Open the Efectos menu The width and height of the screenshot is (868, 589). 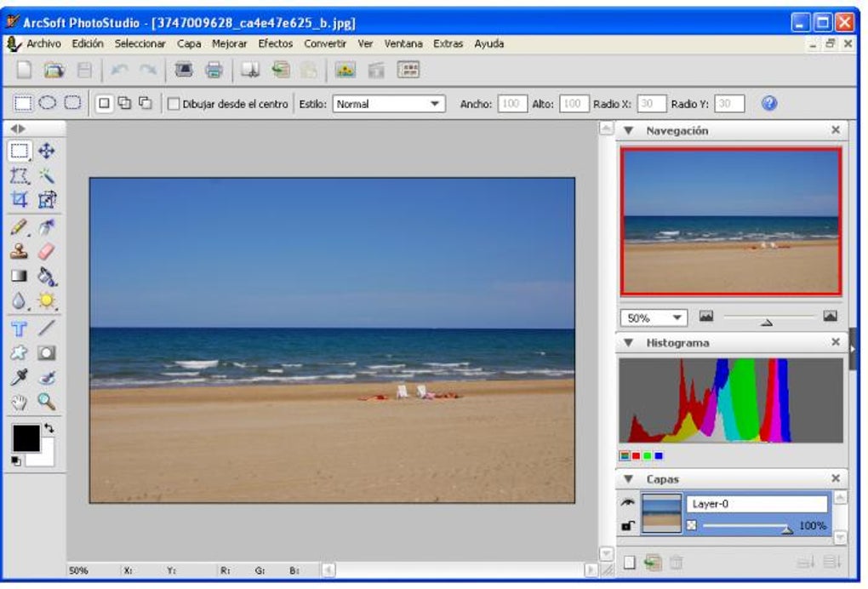(275, 43)
